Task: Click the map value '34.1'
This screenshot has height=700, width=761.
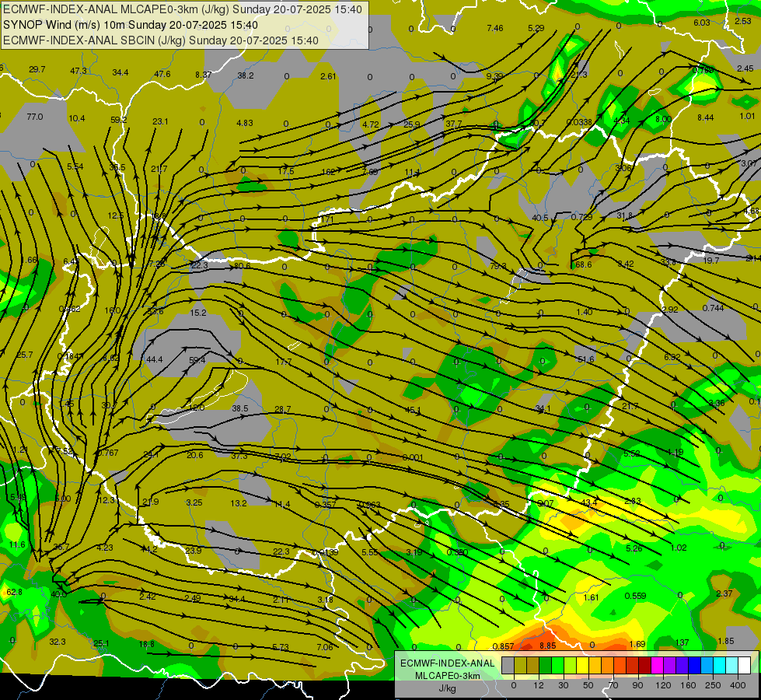Action: pyautogui.click(x=543, y=408)
